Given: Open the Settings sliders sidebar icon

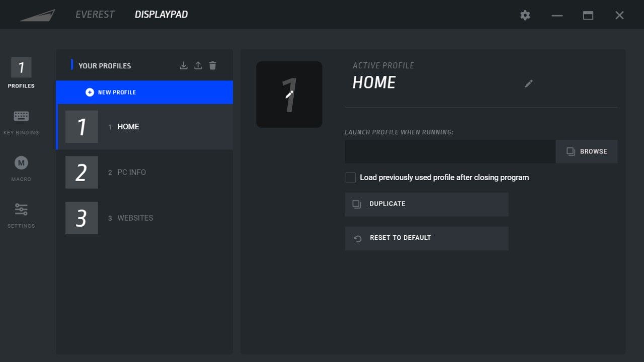Looking at the screenshot, I should pyautogui.click(x=21, y=215).
